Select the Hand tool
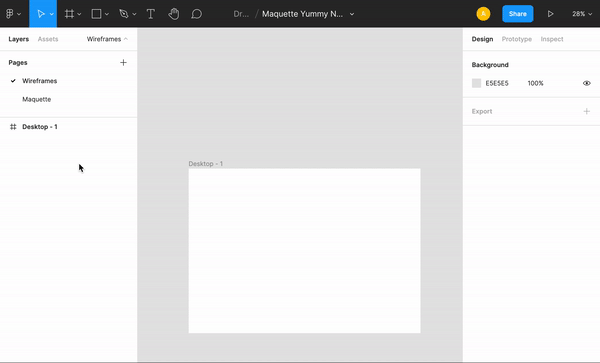 click(174, 14)
